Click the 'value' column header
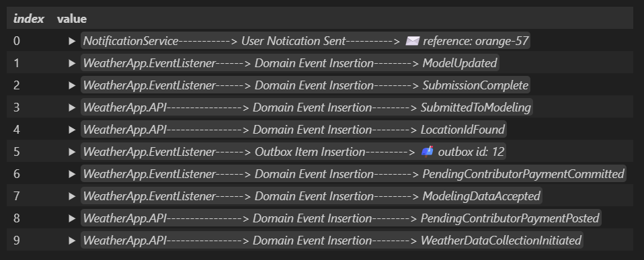 coord(72,19)
